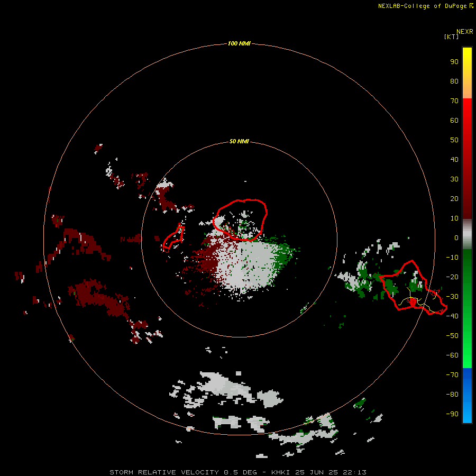The image size is (476, 476).
Task: Pick the gray zero-velocity segment of the color bar
Action: coord(467,234)
